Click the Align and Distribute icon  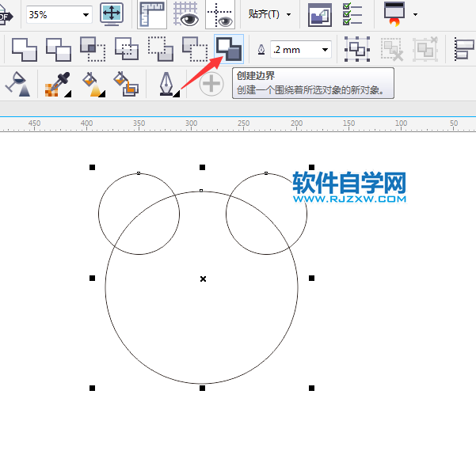[463, 50]
